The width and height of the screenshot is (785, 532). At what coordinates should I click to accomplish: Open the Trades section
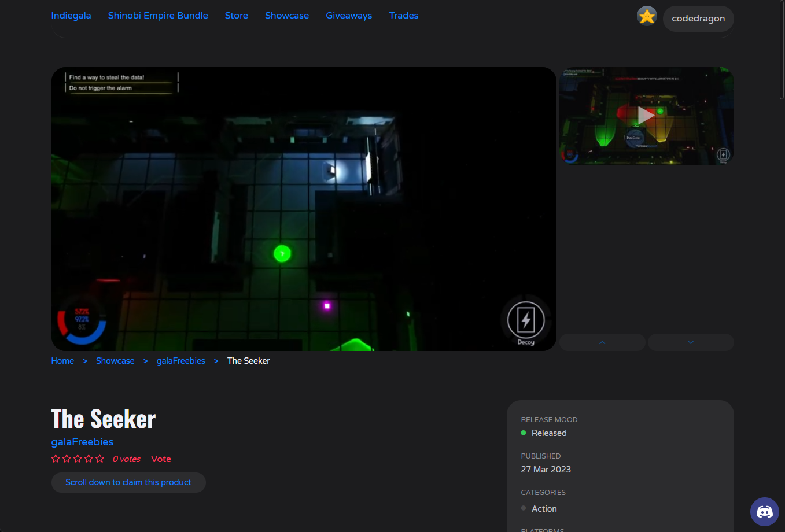[404, 16]
